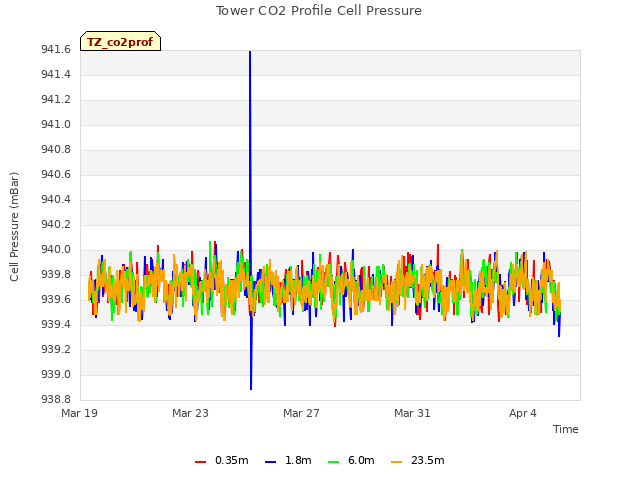Click the 941.2 y-axis tick label
Viewport: 640px width, 480px height.
tap(56, 100)
